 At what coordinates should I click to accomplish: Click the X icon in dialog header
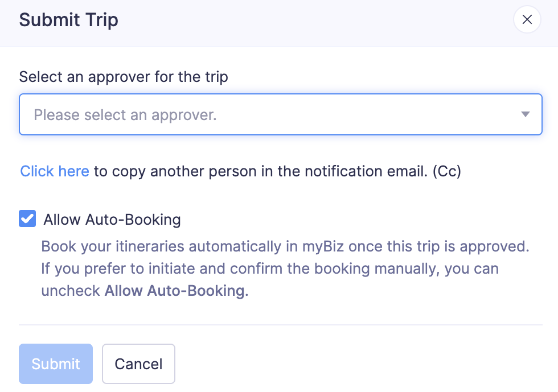[x=527, y=20]
